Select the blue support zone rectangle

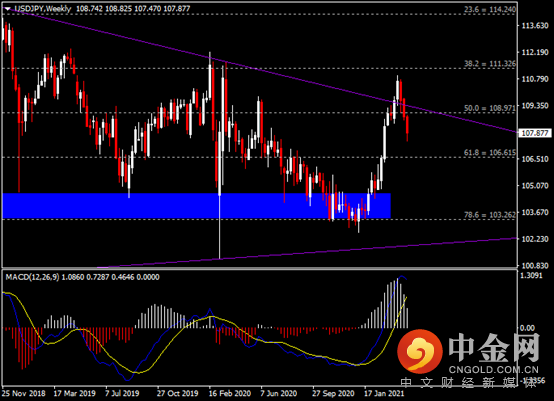click(x=196, y=206)
